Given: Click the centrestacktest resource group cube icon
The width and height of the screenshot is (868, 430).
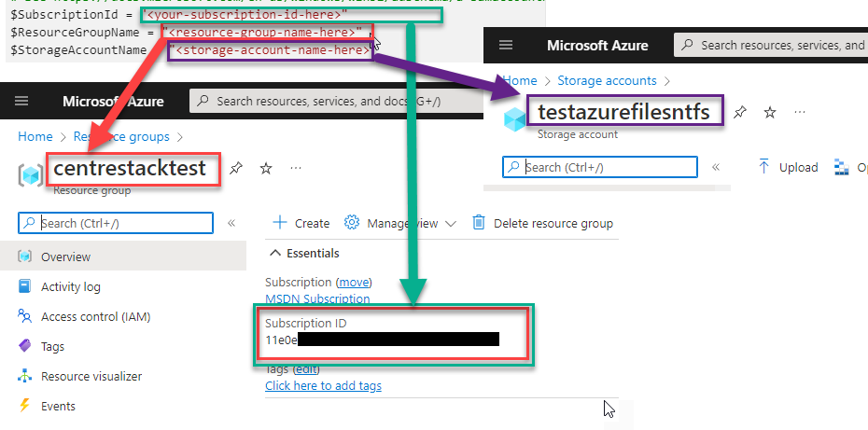Looking at the screenshot, I should tap(31, 174).
